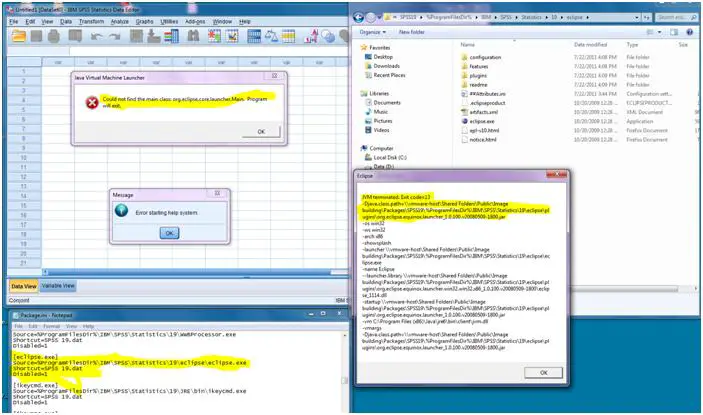
Task: Open the Analyze menu in SPSS
Action: coord(120,22)
